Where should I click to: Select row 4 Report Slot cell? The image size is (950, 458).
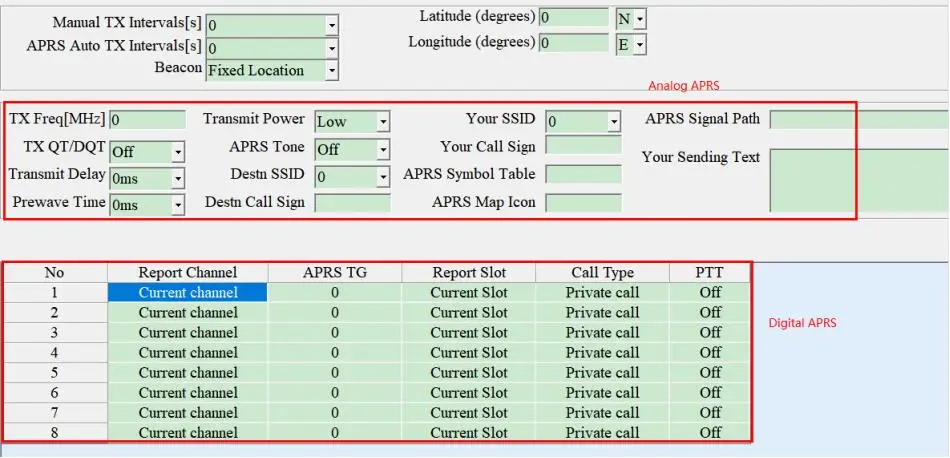tap(469, 353)
